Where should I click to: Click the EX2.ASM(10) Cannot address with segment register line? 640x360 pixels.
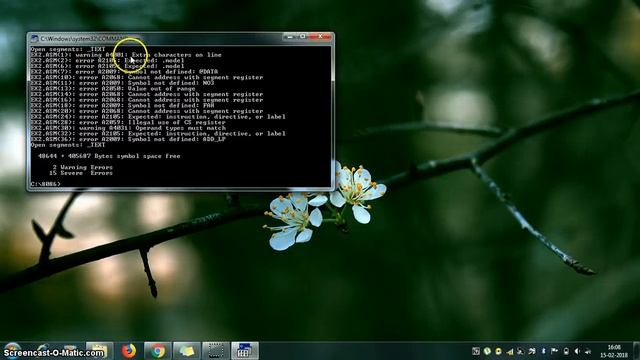click(147, 77)
